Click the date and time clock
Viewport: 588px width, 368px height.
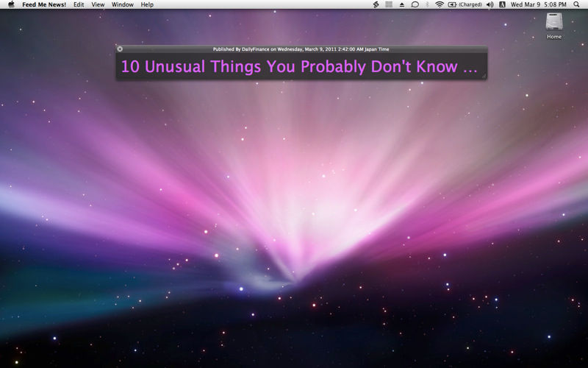pos(539,4)
